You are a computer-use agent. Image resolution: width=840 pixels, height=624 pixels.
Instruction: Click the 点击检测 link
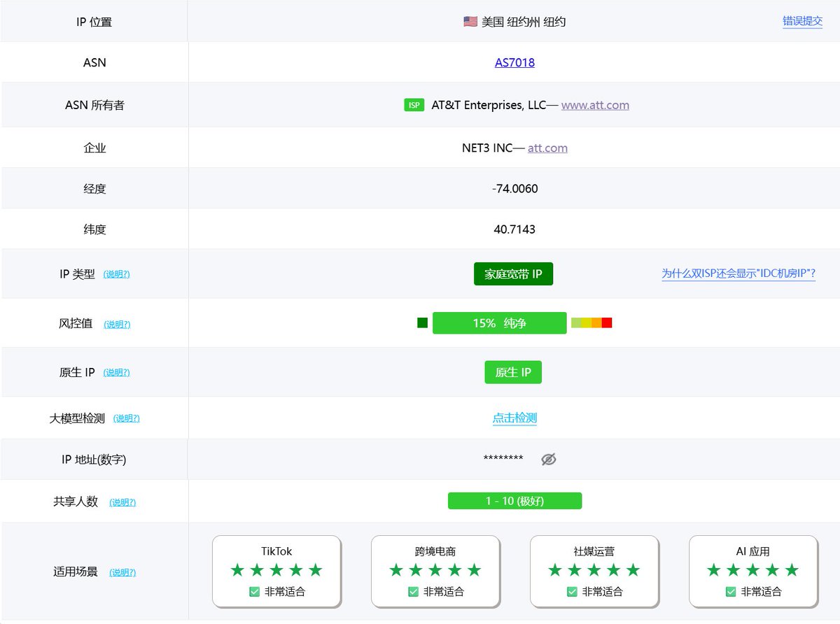click(x=514, y=418)
